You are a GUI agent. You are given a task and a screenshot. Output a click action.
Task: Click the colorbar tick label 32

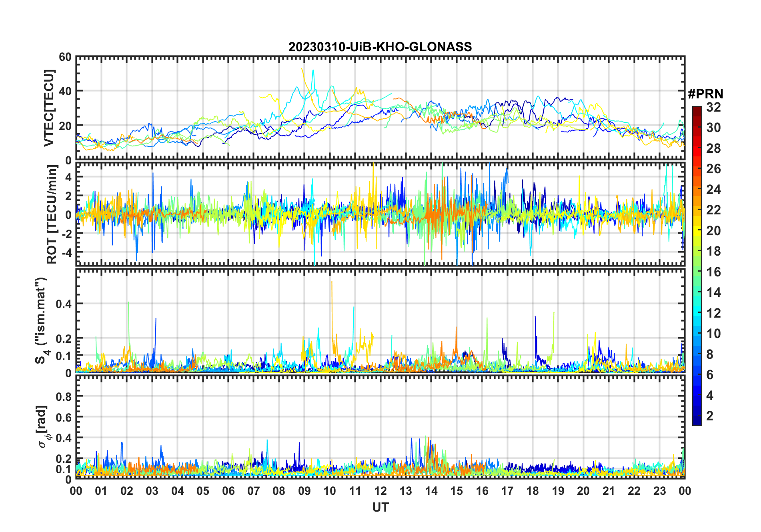pyautogui.click(x=713, y=107)
